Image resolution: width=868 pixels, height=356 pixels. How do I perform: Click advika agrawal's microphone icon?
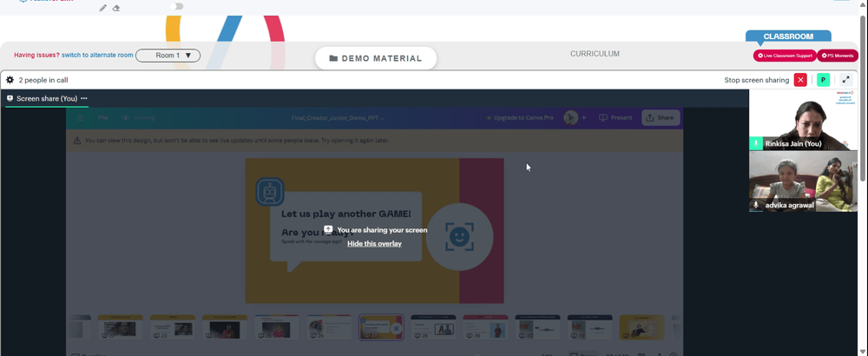click(756, 205)
